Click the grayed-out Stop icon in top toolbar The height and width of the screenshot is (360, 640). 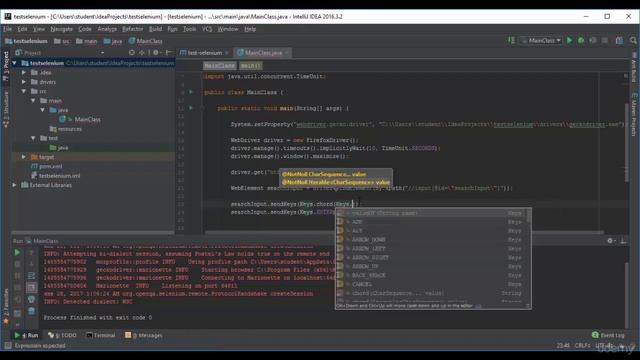[x=605, y=40]
